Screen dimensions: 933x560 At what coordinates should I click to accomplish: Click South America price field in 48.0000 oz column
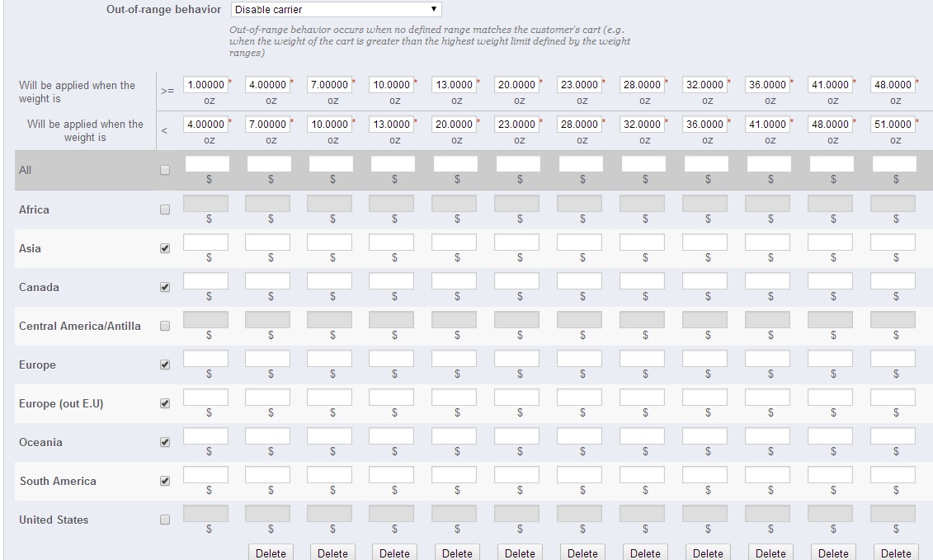click(x=893, y=474)
